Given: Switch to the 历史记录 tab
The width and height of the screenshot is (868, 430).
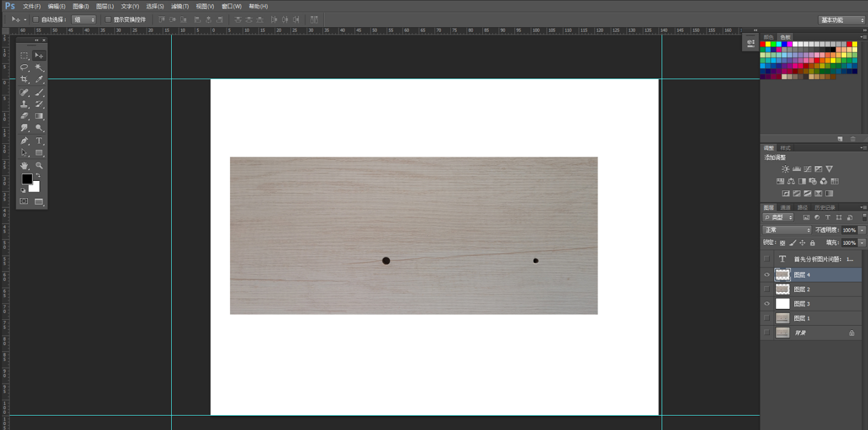Looking at the screenshot, I should 825,207.
